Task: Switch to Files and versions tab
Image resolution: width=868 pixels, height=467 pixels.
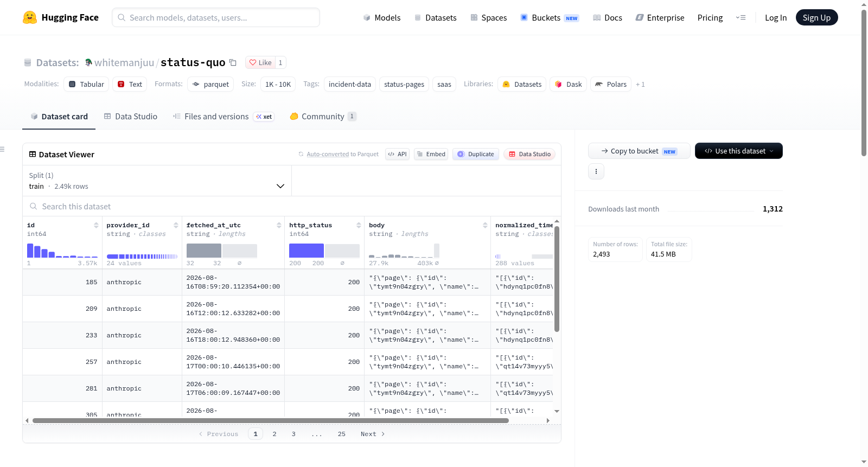Action: (224, 116)
